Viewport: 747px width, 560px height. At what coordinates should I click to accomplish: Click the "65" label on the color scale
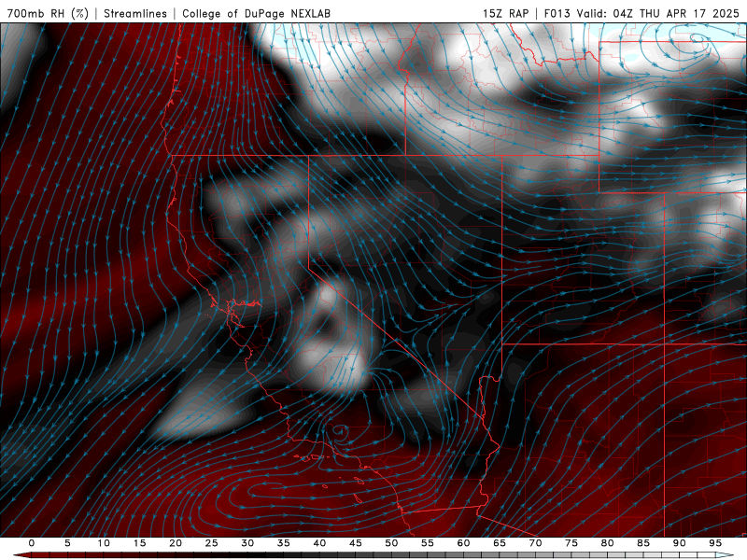click(500, 543)
